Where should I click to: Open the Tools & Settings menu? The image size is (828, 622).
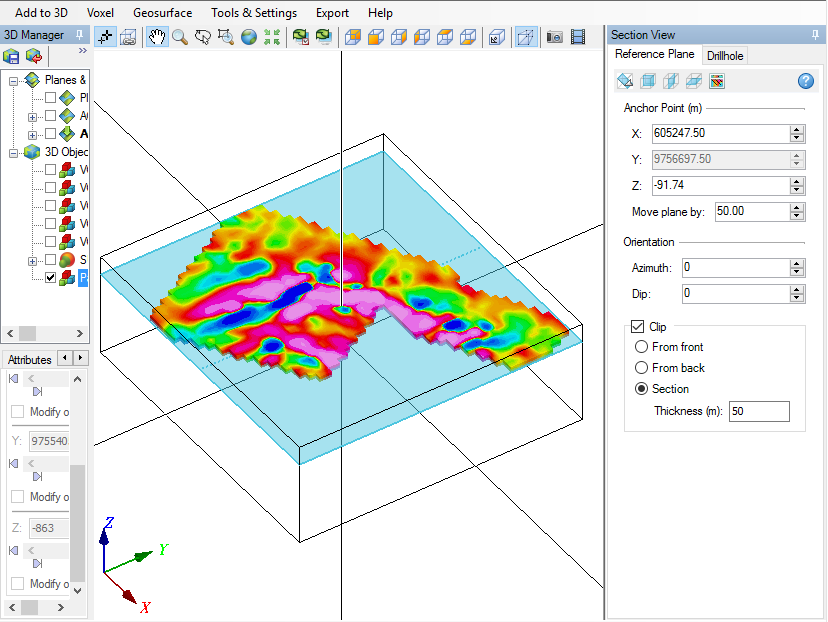pyautogui.click(x=254, y=13)
